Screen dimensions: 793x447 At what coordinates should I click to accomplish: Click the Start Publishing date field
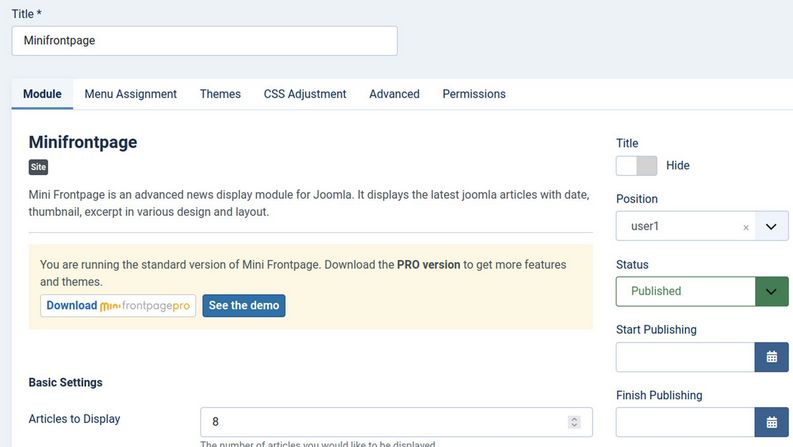click(x=685, y=357)
